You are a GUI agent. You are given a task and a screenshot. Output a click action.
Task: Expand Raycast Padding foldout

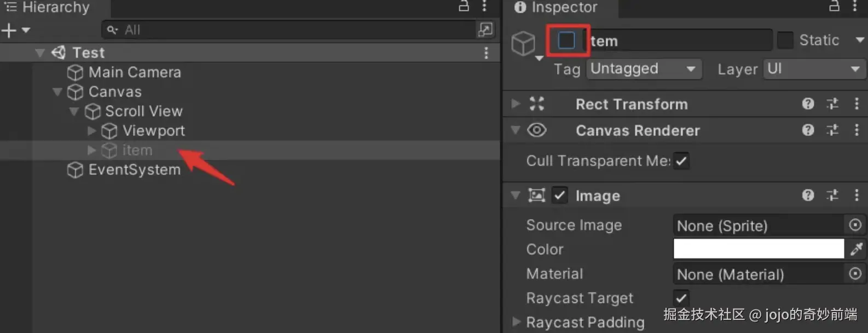[x=516, y=322]
